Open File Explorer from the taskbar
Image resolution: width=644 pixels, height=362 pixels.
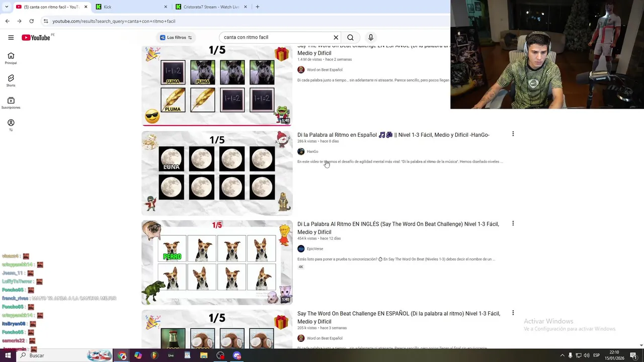click(204, 355)
